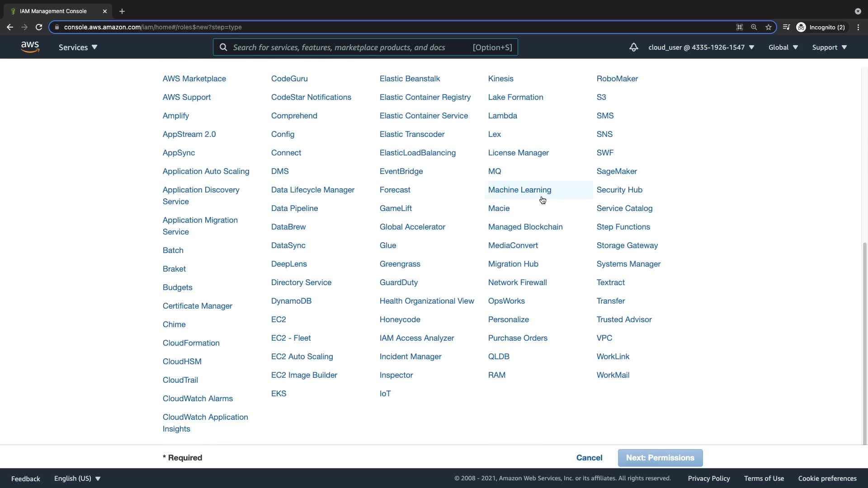Open the notifications bell icon

(x=633, y=47)
